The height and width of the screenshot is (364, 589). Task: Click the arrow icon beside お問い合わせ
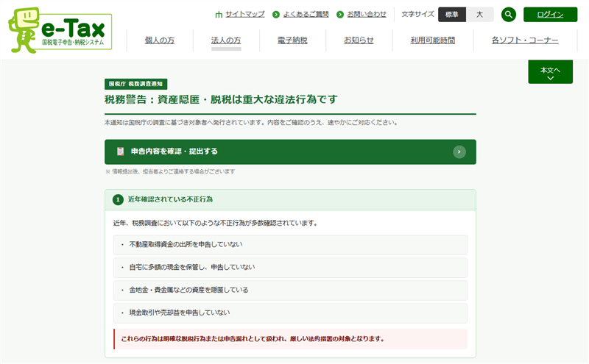339,15
